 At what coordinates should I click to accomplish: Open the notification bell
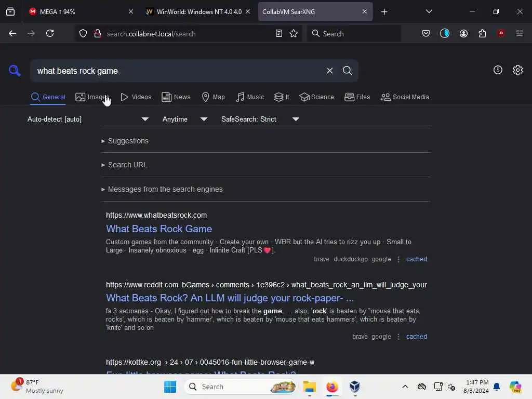(x=497, y=387)
